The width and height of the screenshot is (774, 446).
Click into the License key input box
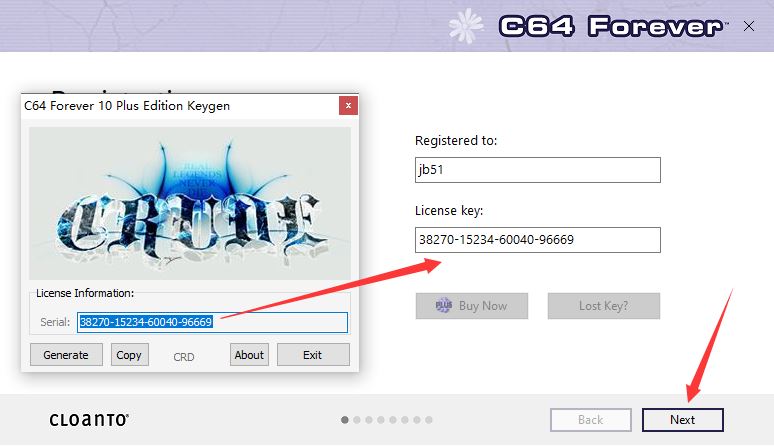pos(538,240)
